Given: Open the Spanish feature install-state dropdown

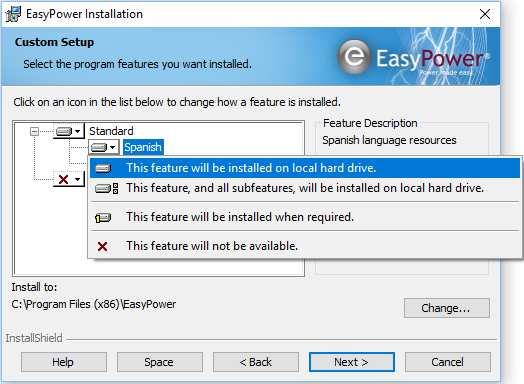Looking at the screenshot, I should point(104,147).
